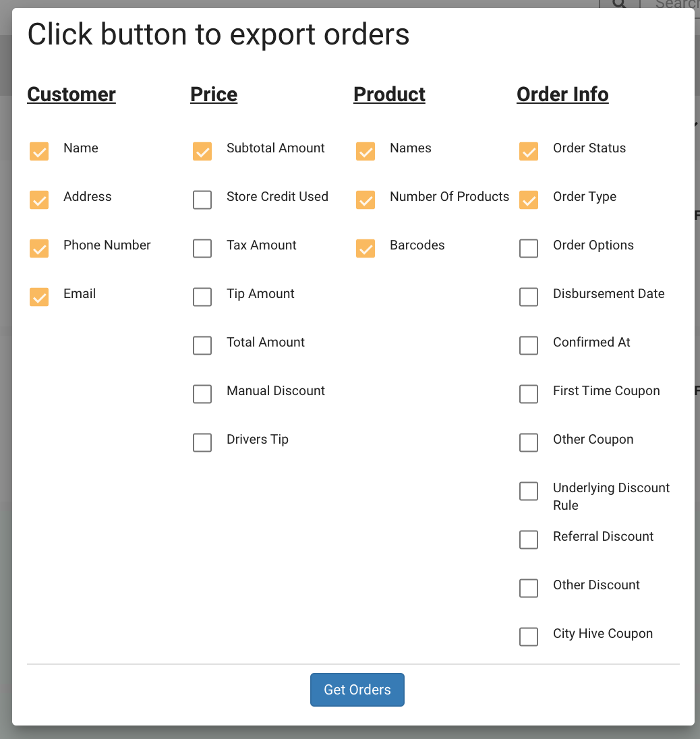Disable the Phone Number checkbox
This screenshot has height=739, width=700.
pyautogui.click(x=39, y=248)
